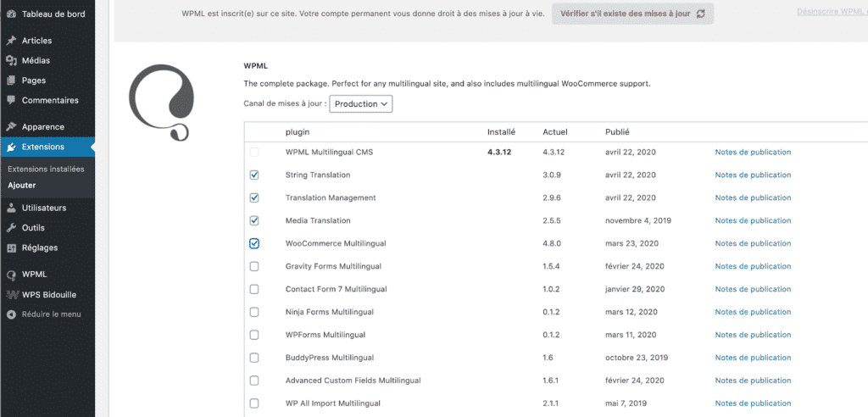Enable the Gravity Forms Multilingual checkbox
The image size is (868, 417).
(254, 266)
